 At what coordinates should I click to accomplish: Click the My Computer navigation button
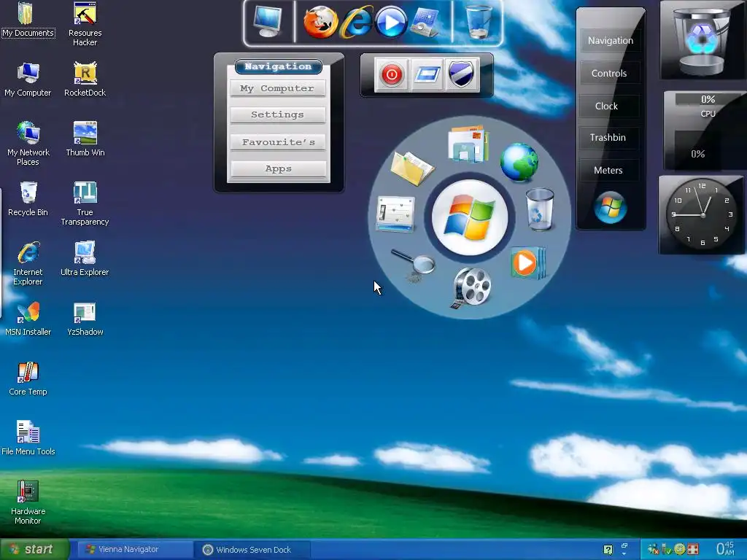[x=277, y=88]
